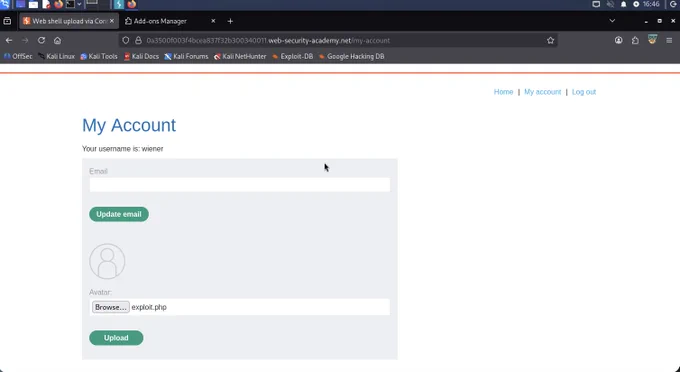Viewport: 680px width, 372px height.
Task: Open the Kali Forums bookmark
Action: pyautogui.click(x=186, y=56)
